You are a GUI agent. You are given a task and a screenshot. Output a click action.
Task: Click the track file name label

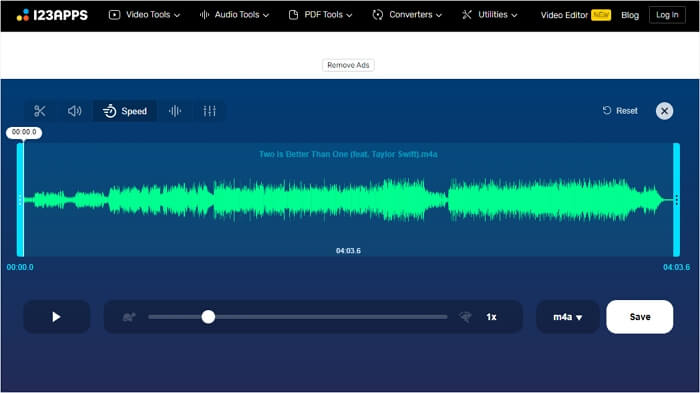click(x=348, y=155)
